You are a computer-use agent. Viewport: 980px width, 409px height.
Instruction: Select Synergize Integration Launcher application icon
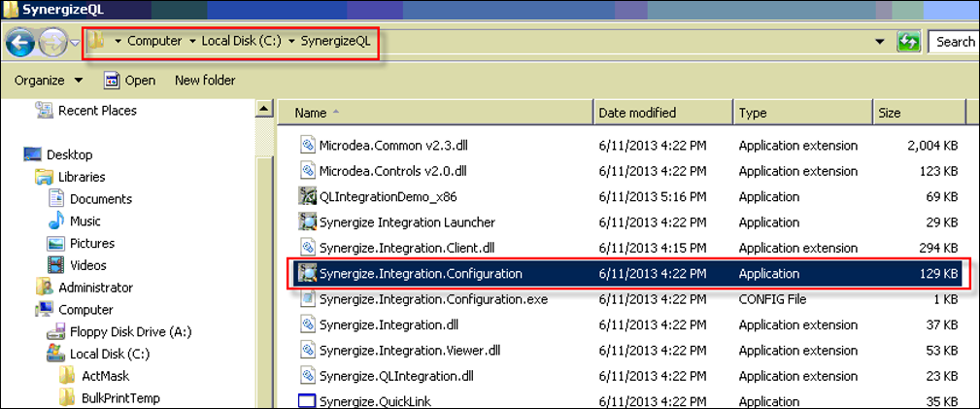pyautogui.click(x=307, y=222)
